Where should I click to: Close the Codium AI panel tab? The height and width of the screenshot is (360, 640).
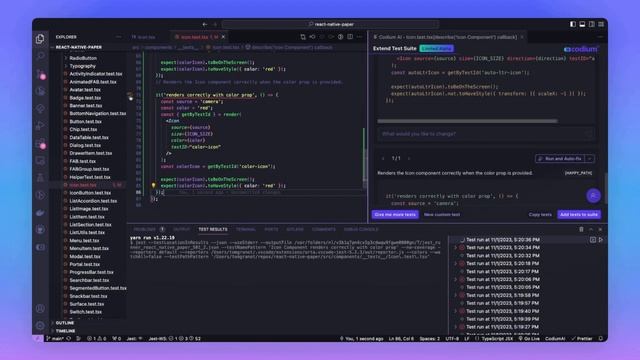point(522,37)
